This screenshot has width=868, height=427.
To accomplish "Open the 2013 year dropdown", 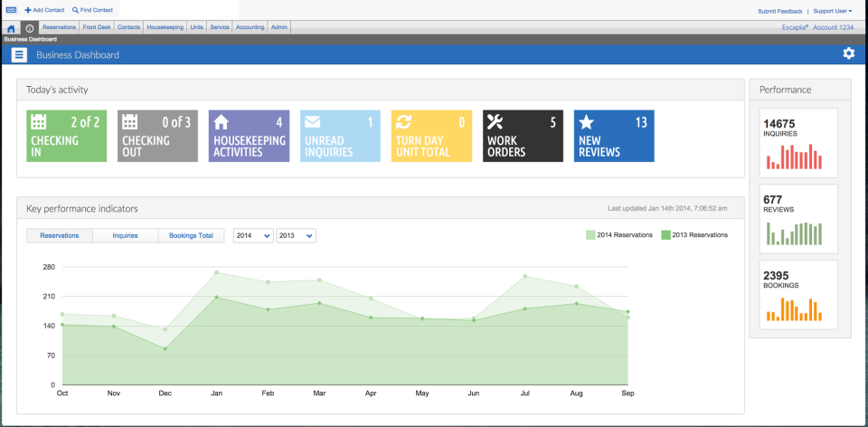I will click(297, 235).
